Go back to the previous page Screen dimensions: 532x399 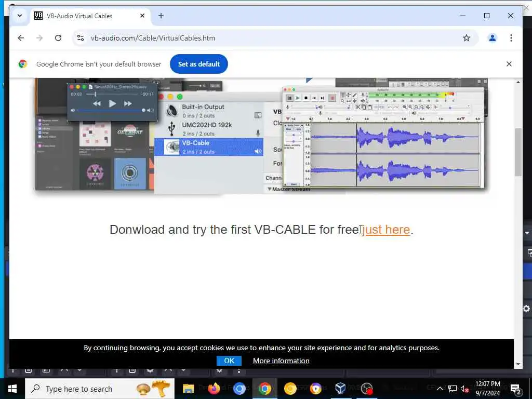pyautogui.click(x=21, y=38)
